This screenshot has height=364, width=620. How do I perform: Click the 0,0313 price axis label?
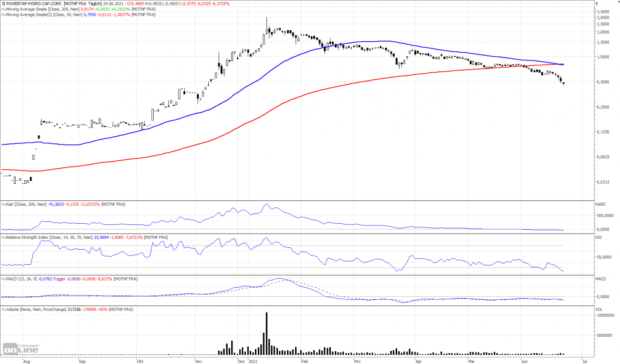pyautogui.click(x=603, y=182)
